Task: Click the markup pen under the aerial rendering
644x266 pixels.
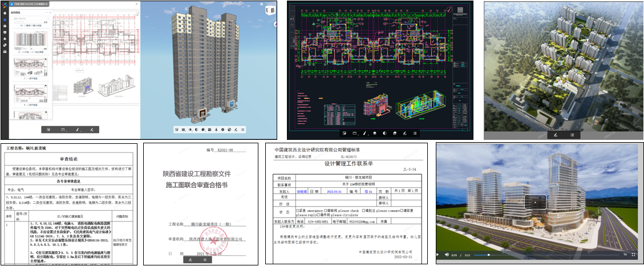Action: pyautogui.click(x=555, y=135)
